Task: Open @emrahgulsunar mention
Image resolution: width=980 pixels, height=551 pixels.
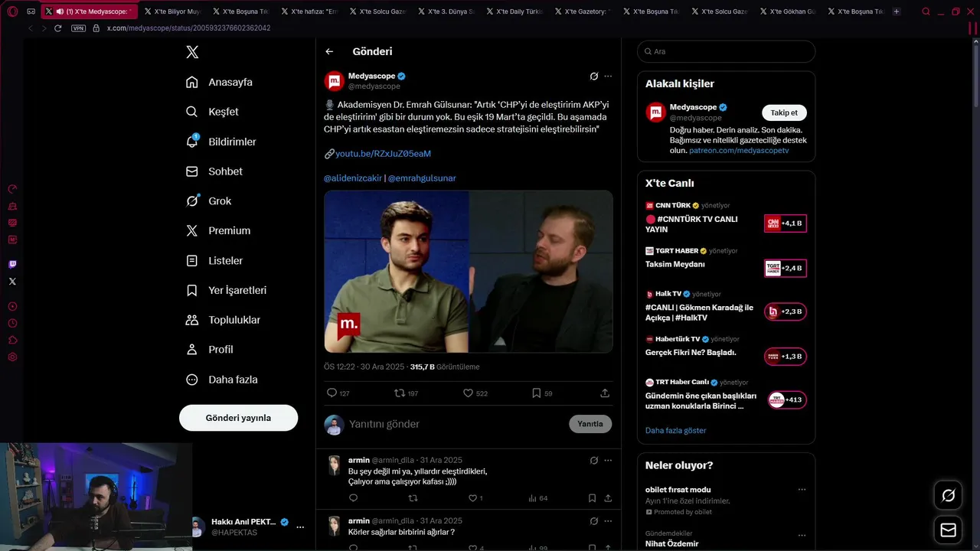Action: [x=422, y=178]
